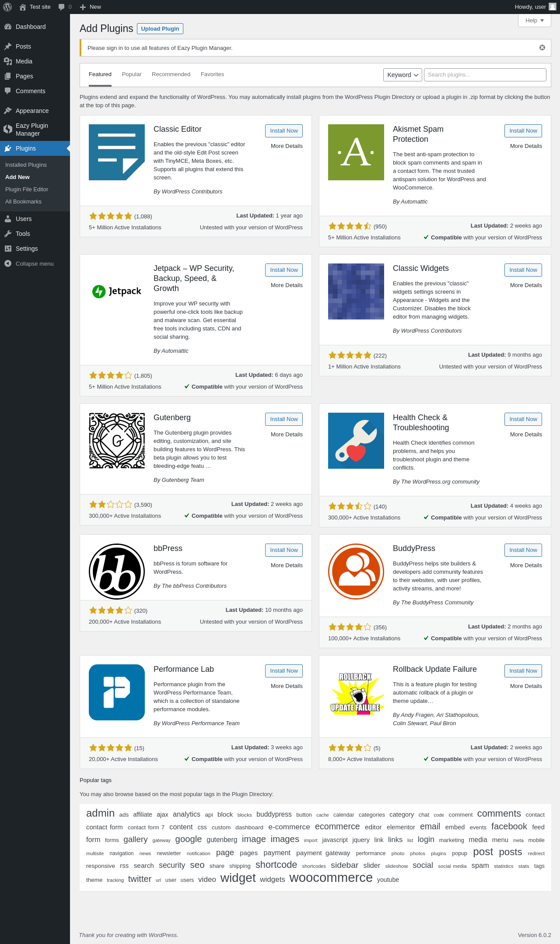
Task: Open the Keyword search type dropdown
Action: click(403, 75)
